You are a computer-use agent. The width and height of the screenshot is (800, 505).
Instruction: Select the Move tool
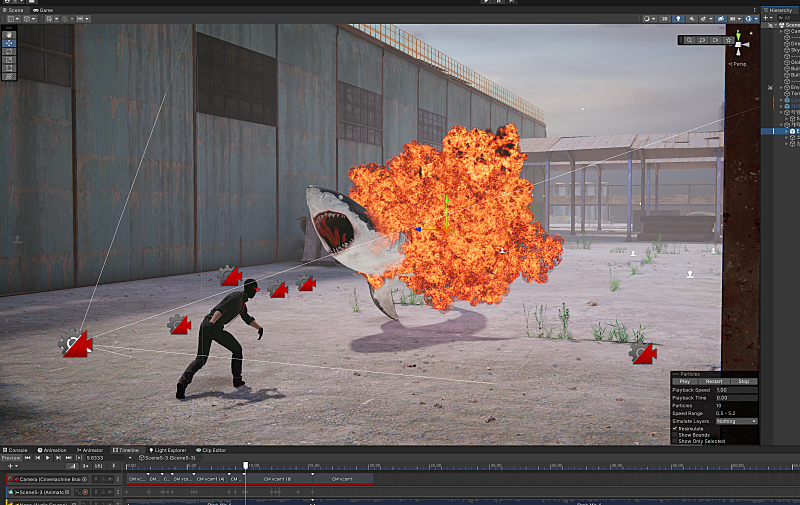[9, 43]
